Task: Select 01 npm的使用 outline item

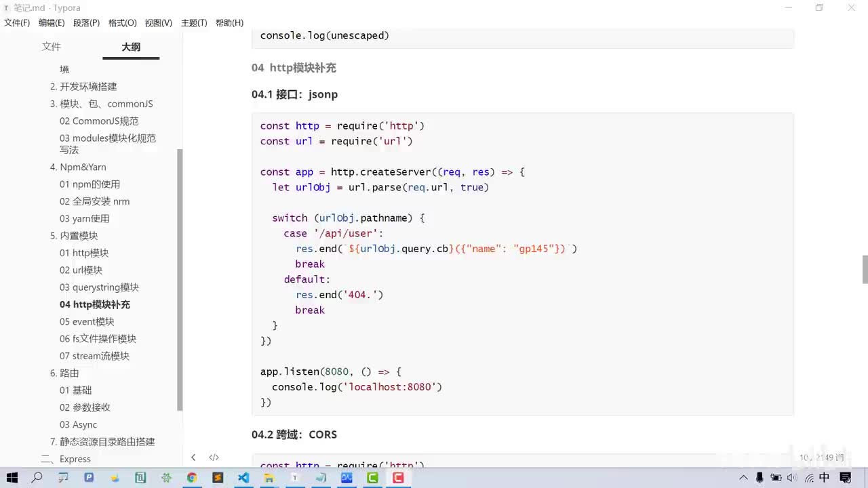Action: [x=90, y=184]
